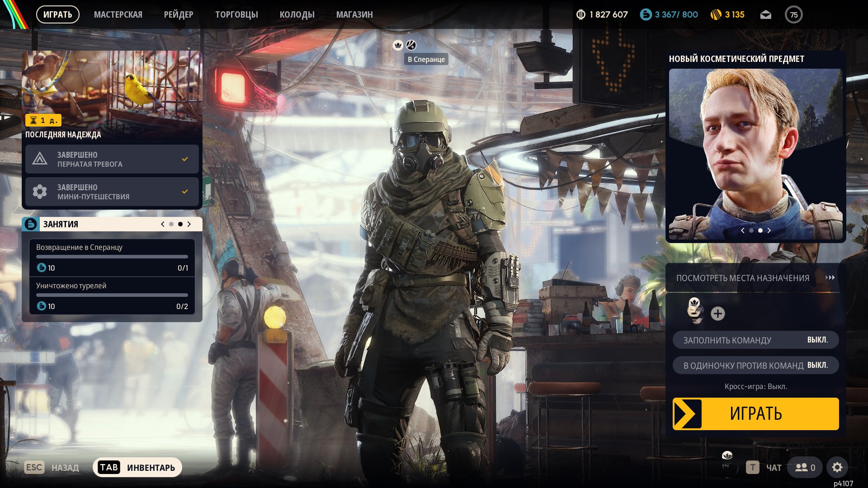Click the В Сперанце status label
868x488 pixels.
coord(426,59)
